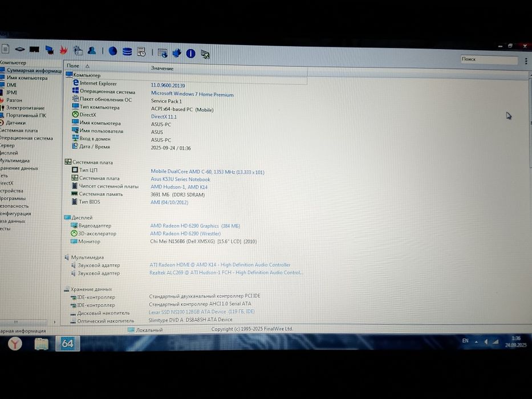This screenshot has width=532, height=399.
Task: Launch System Stability Test flame icon
Action: point(63,50)
